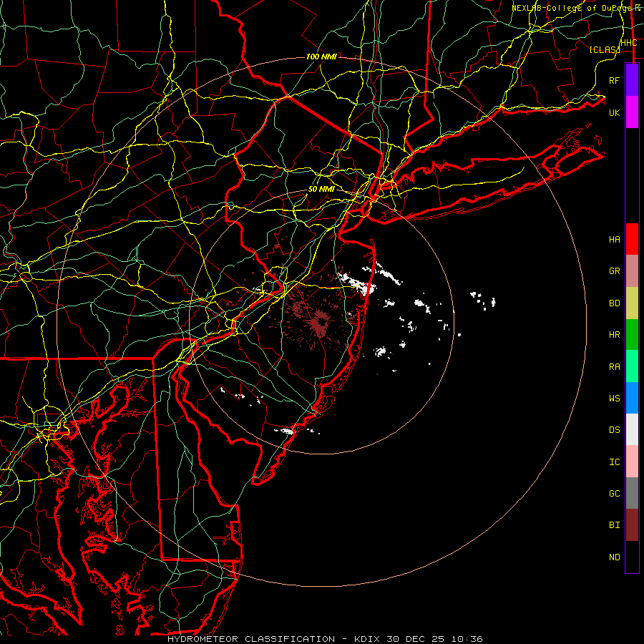Click the 30 DEC 25 date stamp
The width and height of the screenshot is (644, 644).
pos(415,639)
